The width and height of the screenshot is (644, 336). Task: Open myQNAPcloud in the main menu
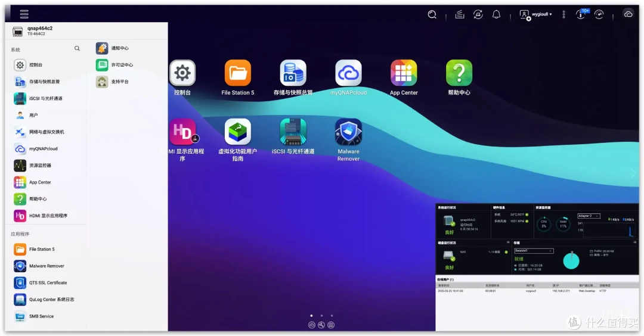tap(36, 148)
